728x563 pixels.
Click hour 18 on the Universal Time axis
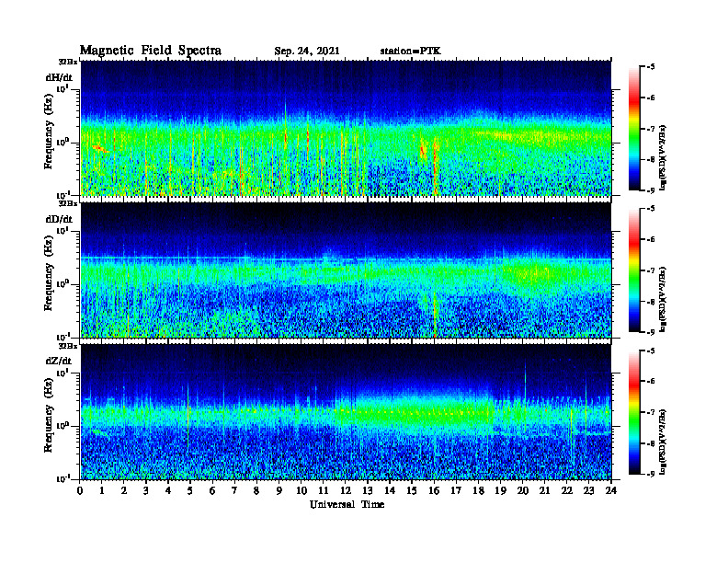(478, 491)
